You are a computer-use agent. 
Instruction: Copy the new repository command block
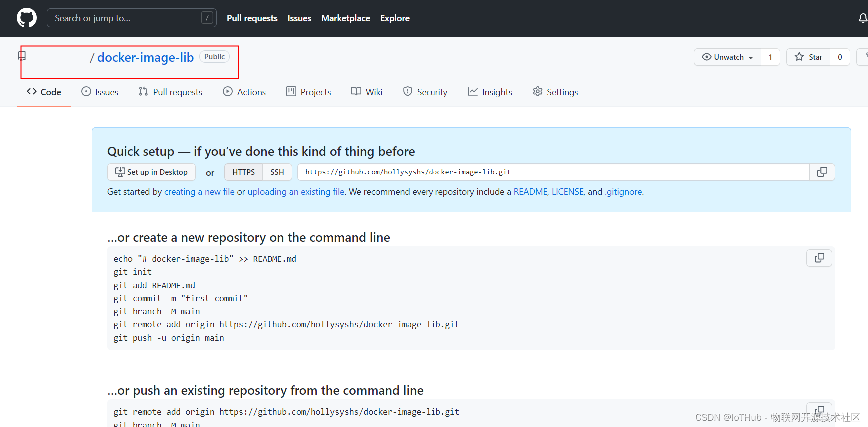point(819,258)
